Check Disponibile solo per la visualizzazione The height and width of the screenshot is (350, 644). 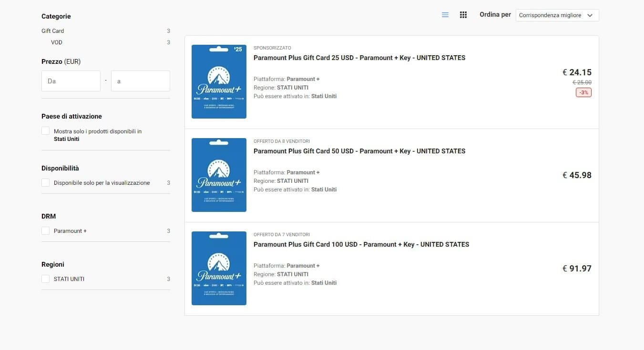[46, 183]
